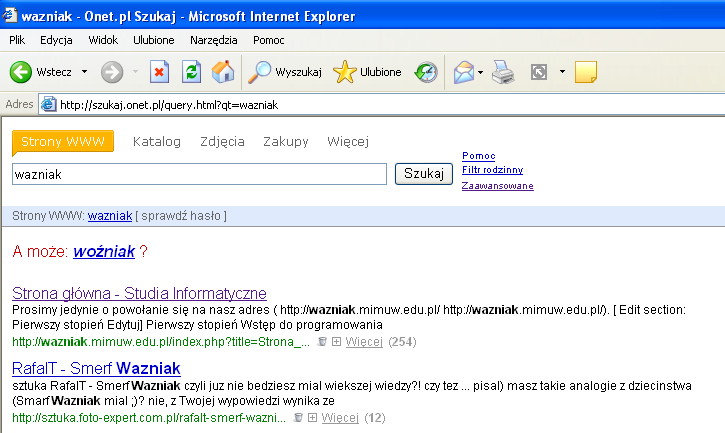Open the Plik menu

click(x=17, y=40)
